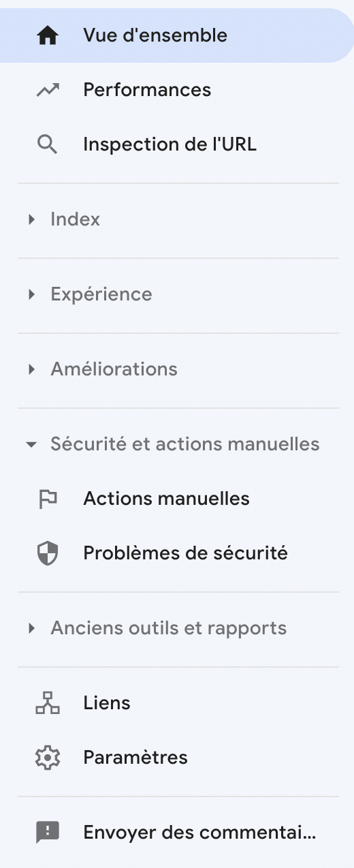Viewport: 354px width, 868px height.
Task: Click the home icon beside Vue d'ensemble
Action: pyautogui.click(x=48, y=35)
